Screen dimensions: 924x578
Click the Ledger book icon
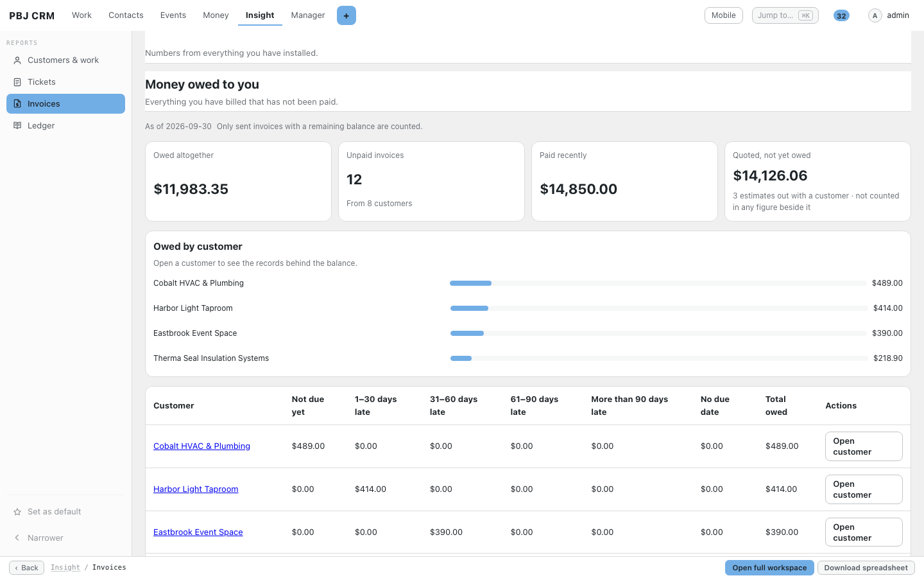coord(17,126)
